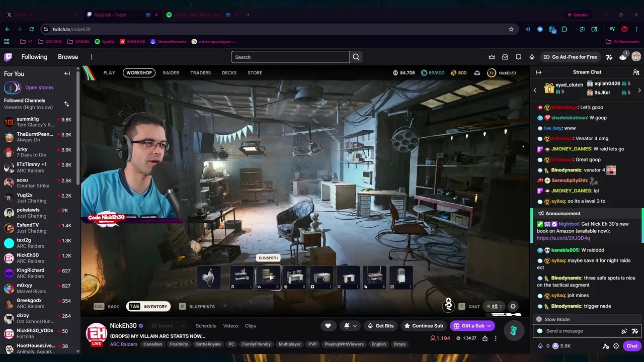
Task: Open stories link in sidebar
Action: [x=39, y=87]
